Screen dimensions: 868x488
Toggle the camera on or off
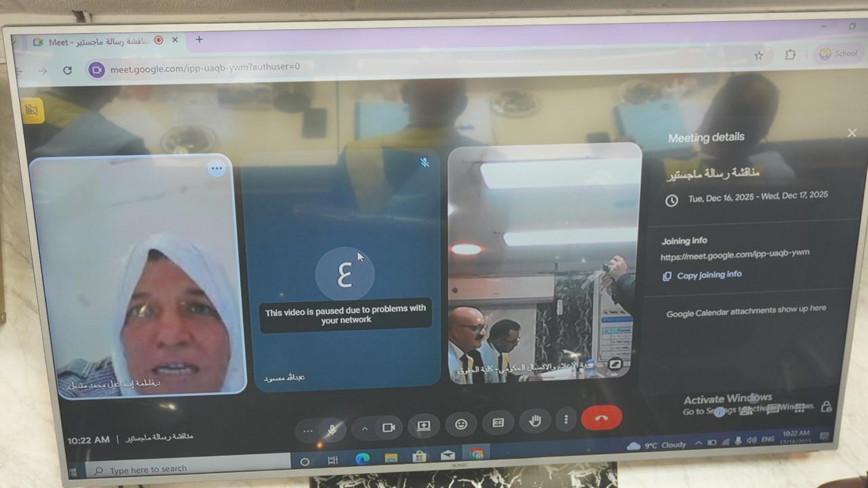coord(389,428)
